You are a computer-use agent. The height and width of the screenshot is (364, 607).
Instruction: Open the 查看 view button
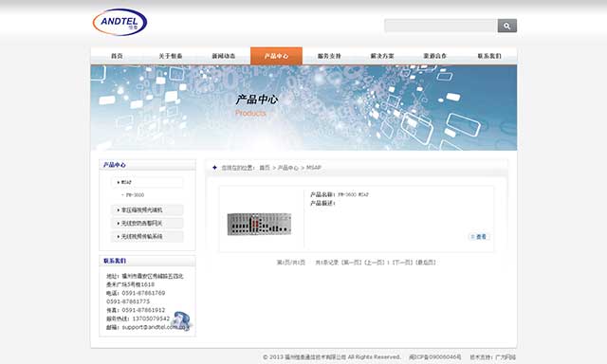(479, 237)
